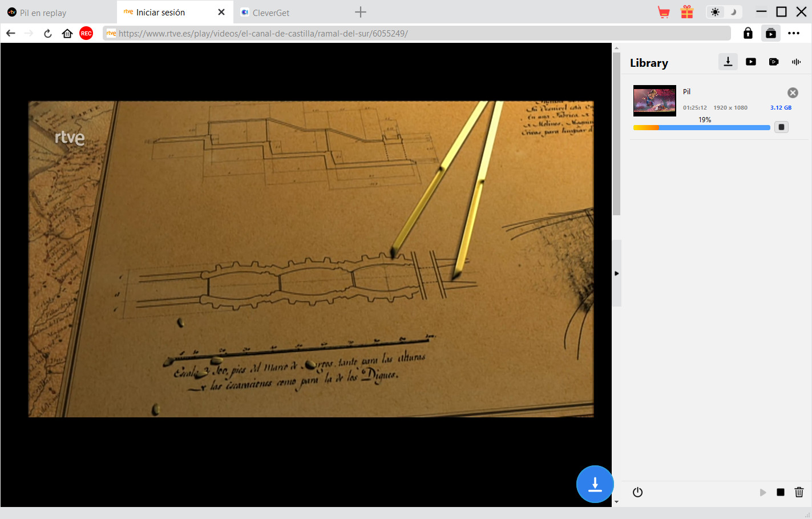The image size is (812, 519).
Task: Show downloaded videos in Library
Action: point(751,62)
